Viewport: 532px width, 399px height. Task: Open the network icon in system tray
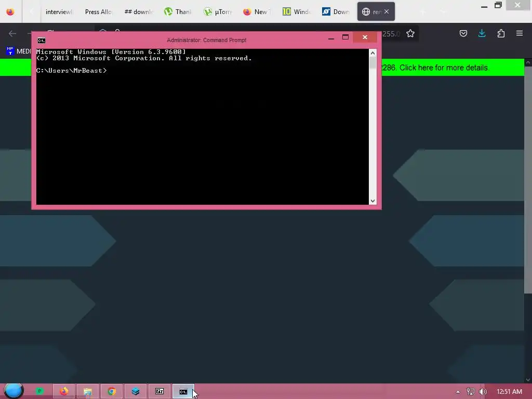pyautogui.click(x=470, y=392)
